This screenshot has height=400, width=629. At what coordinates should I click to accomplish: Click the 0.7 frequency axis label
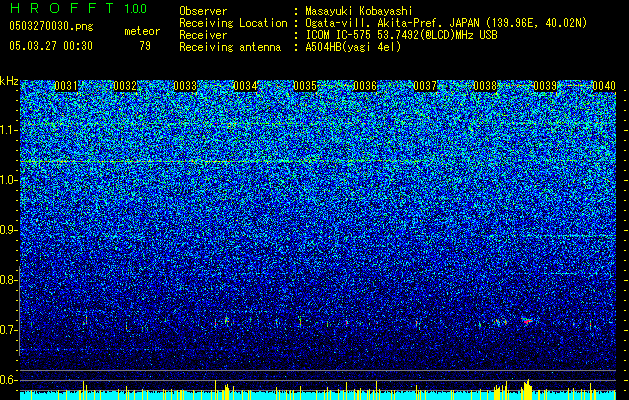[8, 330]
